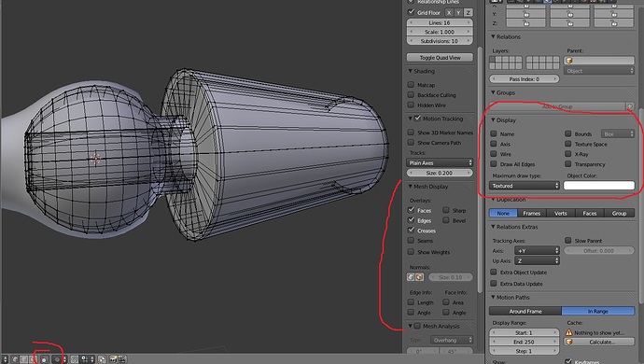The height and width of the screenshot is (364, 644).
Task: Select Faces duplication option
Action: 590,213
